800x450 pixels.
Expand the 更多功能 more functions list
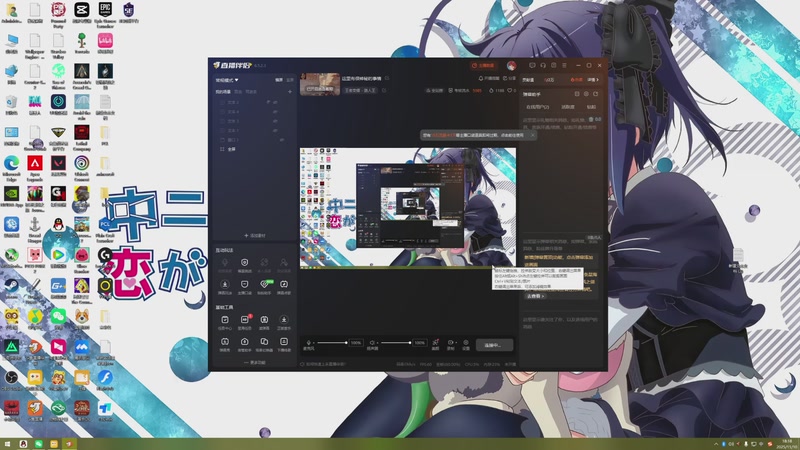(254, 363)
